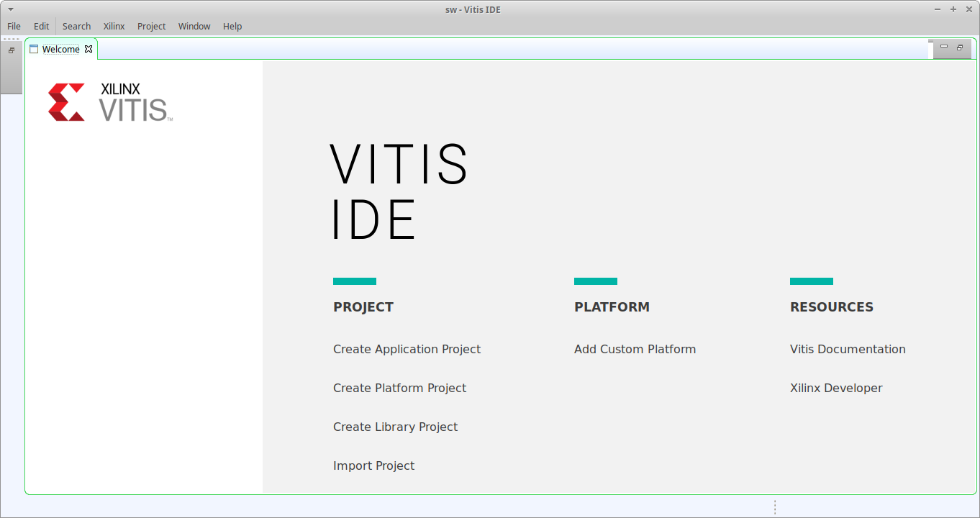Select the Welcome tab
The height and width of the screenshot is (518, 980).
(60, 49)
